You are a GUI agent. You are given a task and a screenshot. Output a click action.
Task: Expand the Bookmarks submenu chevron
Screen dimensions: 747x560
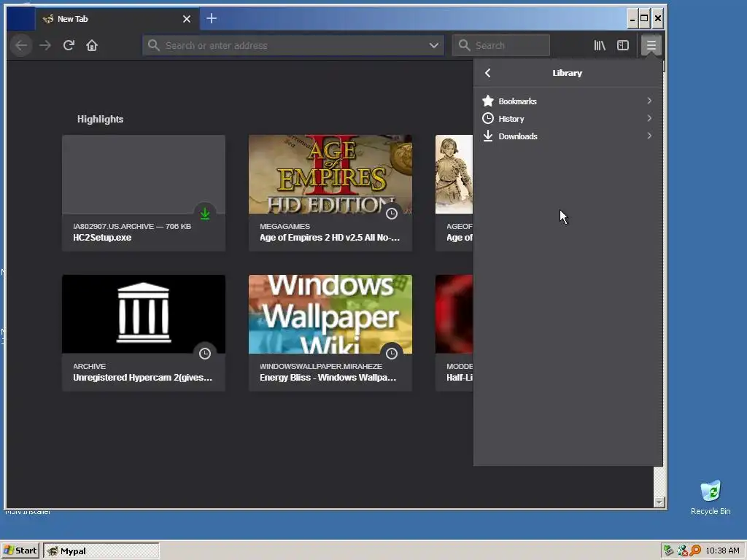649,101
